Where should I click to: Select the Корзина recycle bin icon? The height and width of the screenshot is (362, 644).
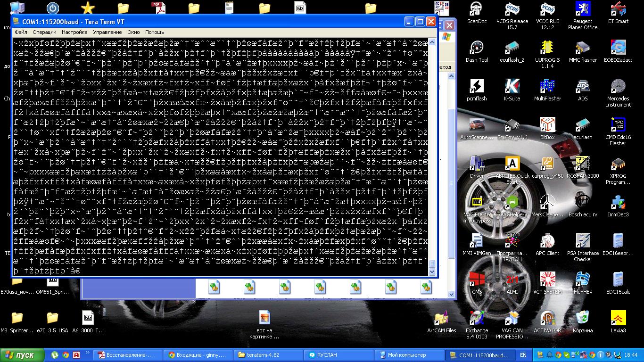point(583,318)
